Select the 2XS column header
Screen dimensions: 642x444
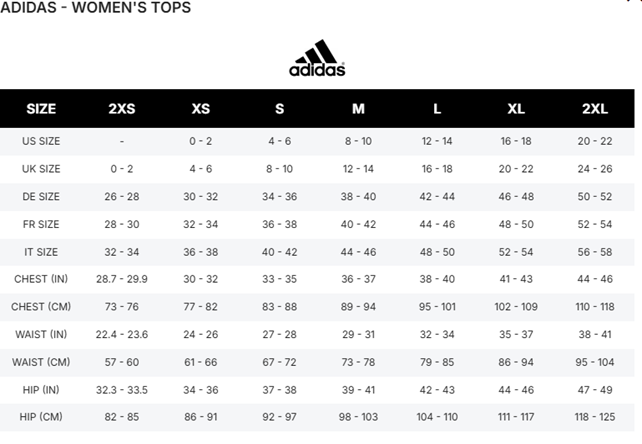point(122,108)
